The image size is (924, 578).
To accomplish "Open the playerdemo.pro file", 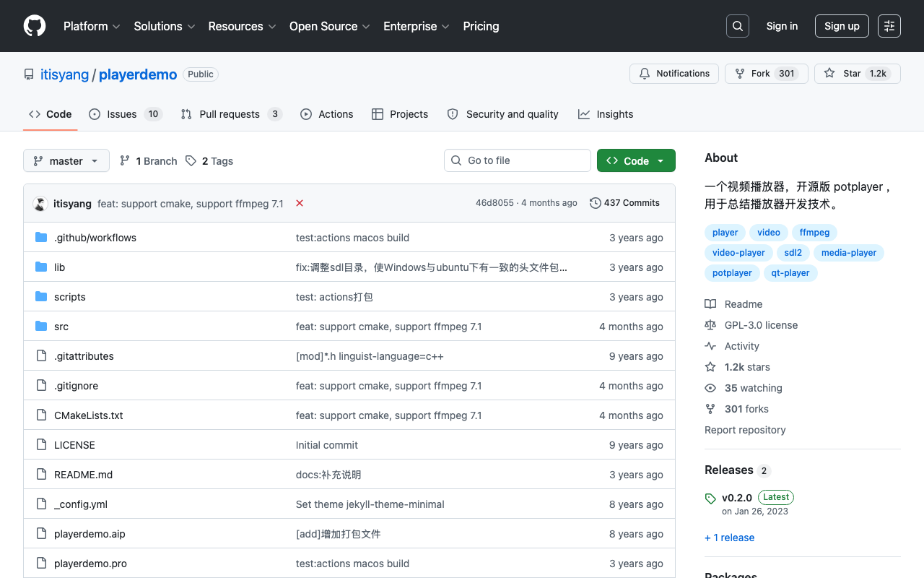I will pyautogui.click(x=90, y=564).
